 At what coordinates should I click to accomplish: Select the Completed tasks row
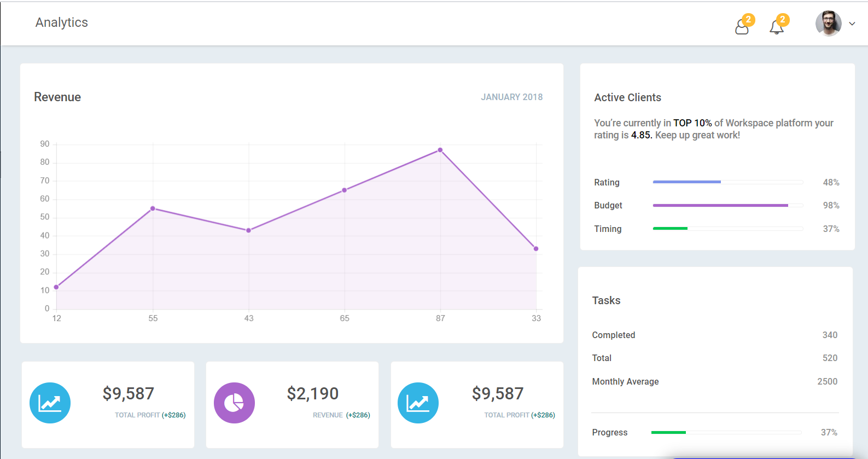click(x=714, y=335)
